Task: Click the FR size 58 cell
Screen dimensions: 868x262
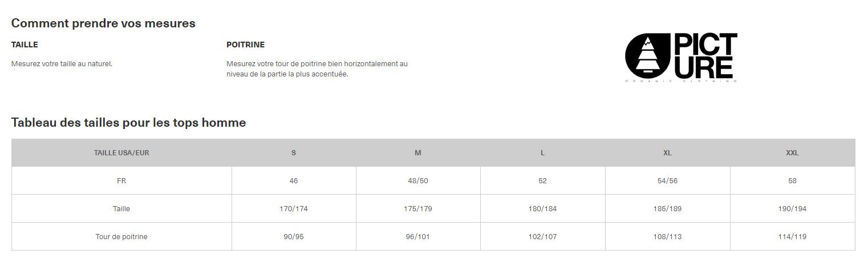Action: 792,181
